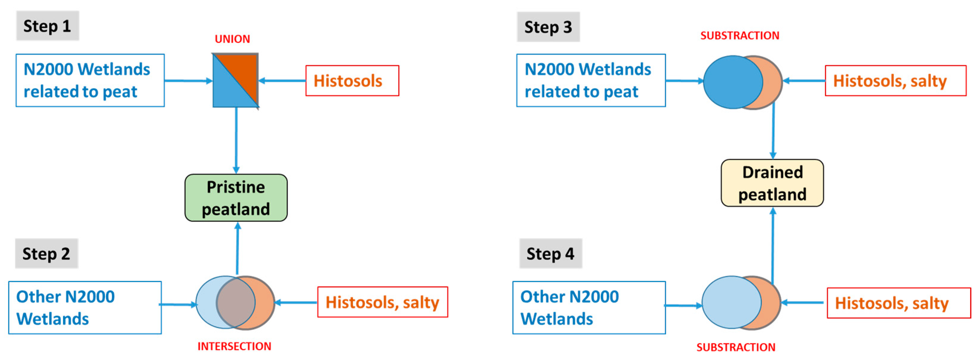Click Step 1's N2000 Wetlands related to peat box
The height and width of the screenshot is (362, 980).
point(90,80)
